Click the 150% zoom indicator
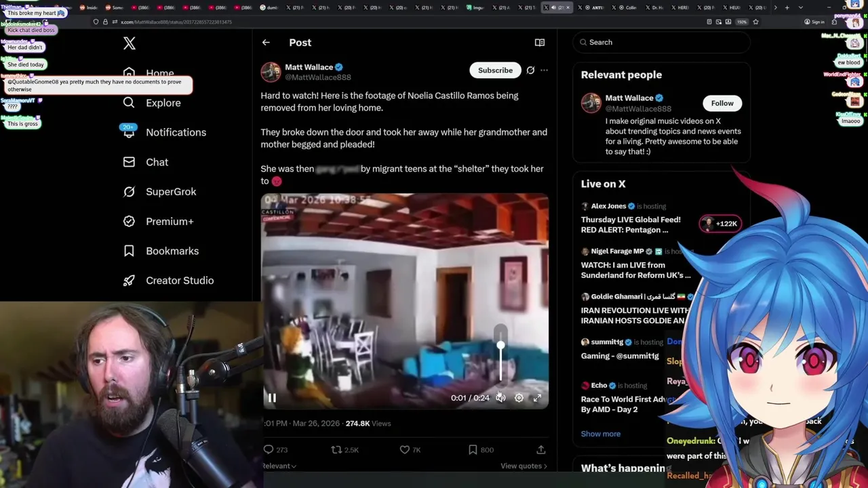 pyautogui.click(x=742, y=22)
